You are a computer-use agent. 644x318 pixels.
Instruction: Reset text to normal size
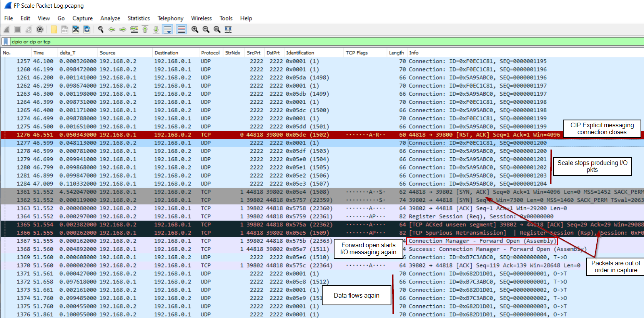(x=217, y=29)
